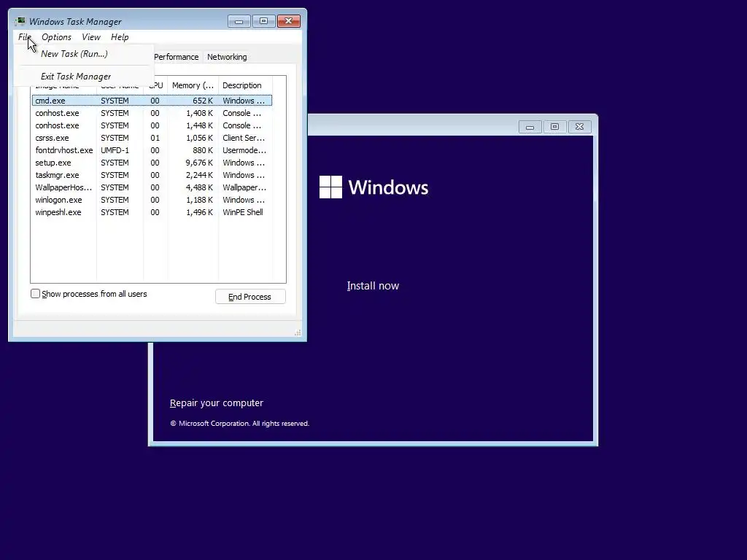Choose New Task (Run...) from File menu
This screenshot has height=560, width=747.
click(74, 54)
